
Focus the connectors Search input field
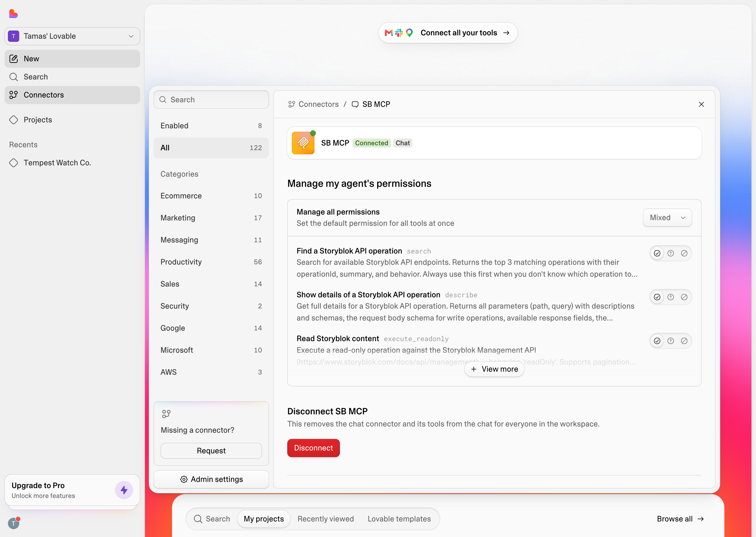point(211,99)
